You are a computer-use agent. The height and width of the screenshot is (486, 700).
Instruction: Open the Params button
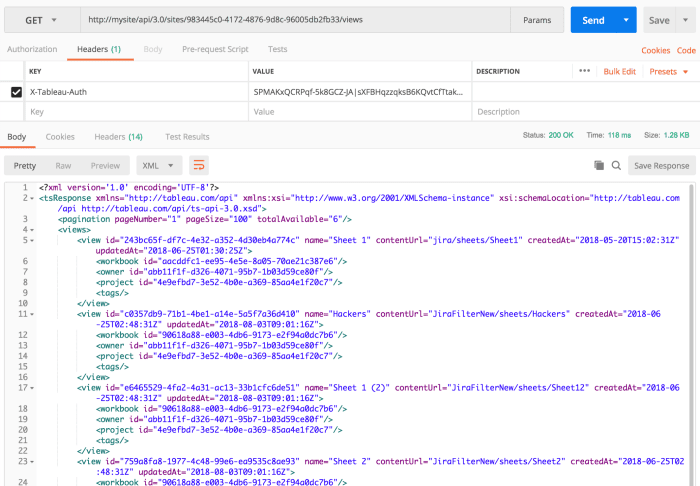[x=537, y=20]
